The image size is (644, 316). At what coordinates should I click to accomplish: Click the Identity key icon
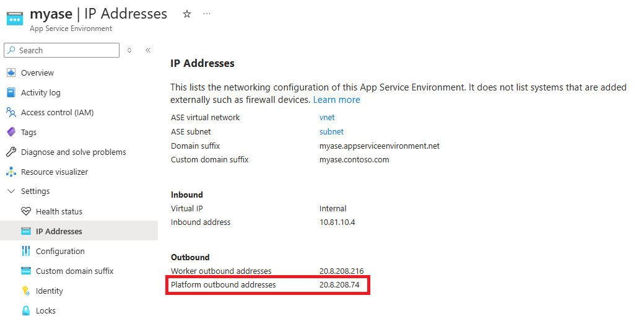pos(25,291)
